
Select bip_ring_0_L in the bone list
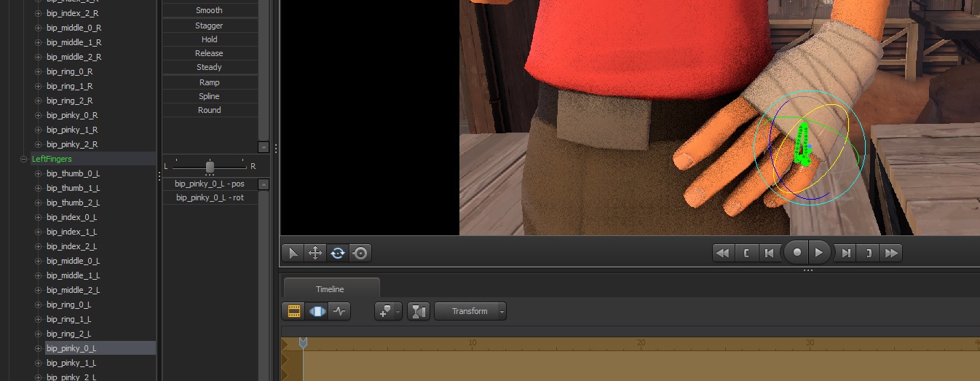(x=69, y=305)
